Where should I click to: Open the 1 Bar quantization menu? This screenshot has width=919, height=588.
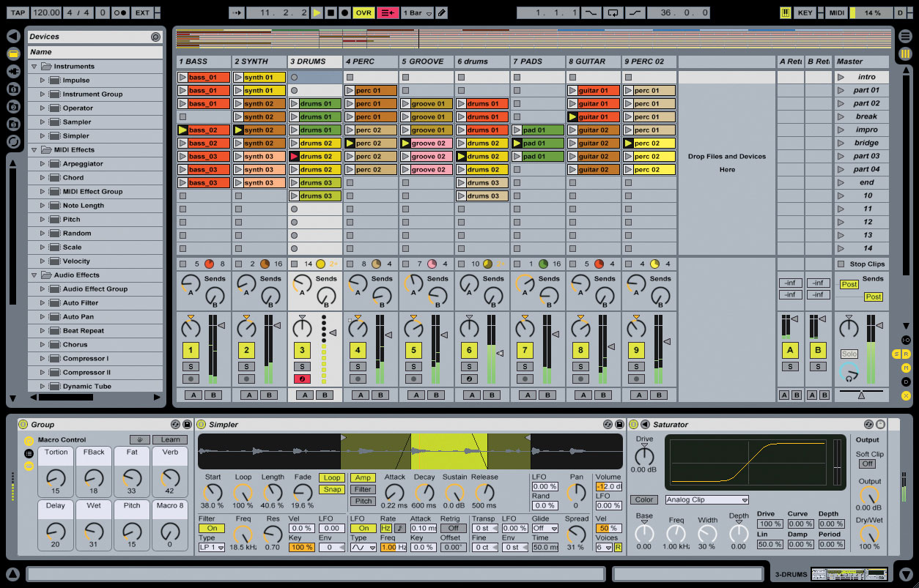point(417,12)
